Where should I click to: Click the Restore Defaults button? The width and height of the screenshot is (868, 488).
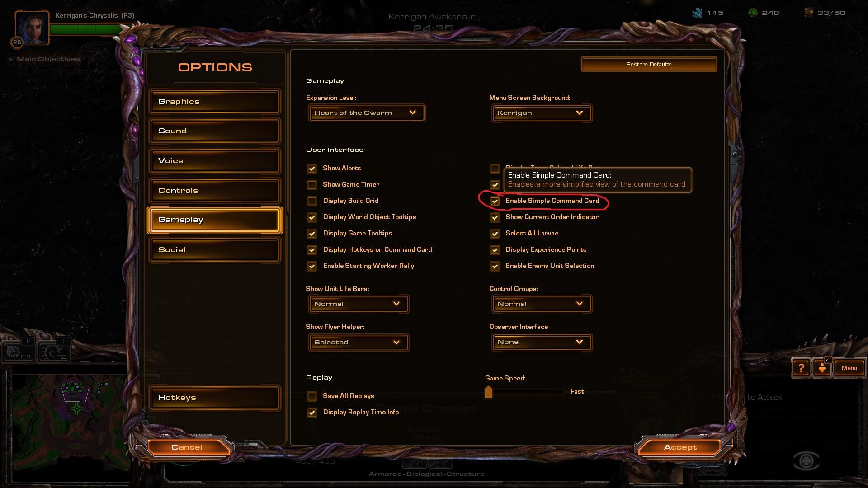tap(649, 64)
